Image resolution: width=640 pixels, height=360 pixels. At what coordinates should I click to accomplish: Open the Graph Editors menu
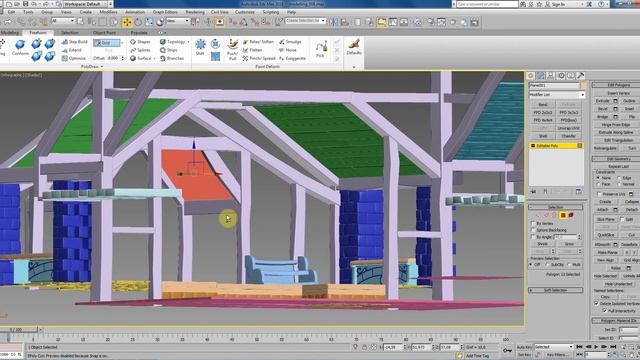(165, 12)
